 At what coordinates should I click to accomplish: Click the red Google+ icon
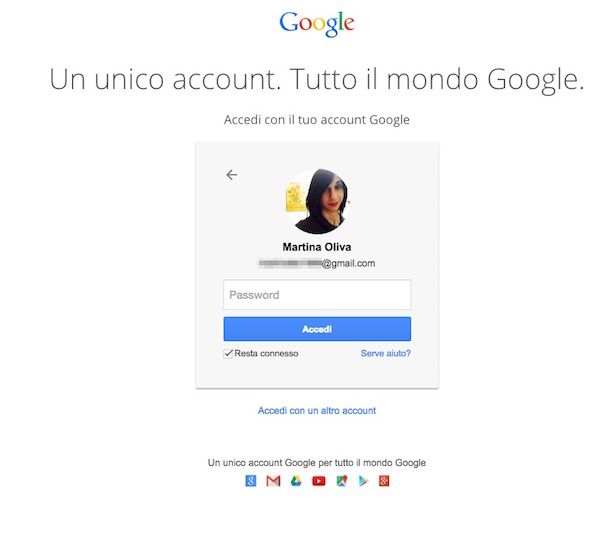384,481
